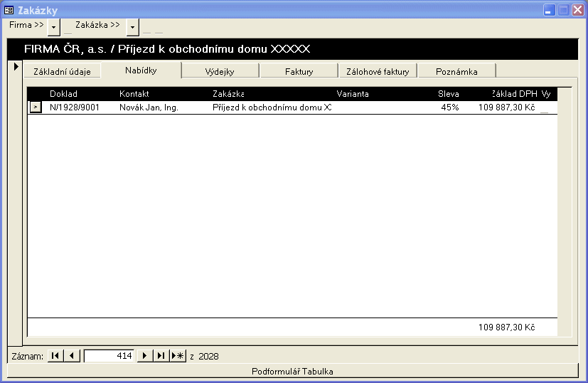Click the Sleva cell showing 45%
The height and width of the screenshot is (383, 588).
coord(449,107)
